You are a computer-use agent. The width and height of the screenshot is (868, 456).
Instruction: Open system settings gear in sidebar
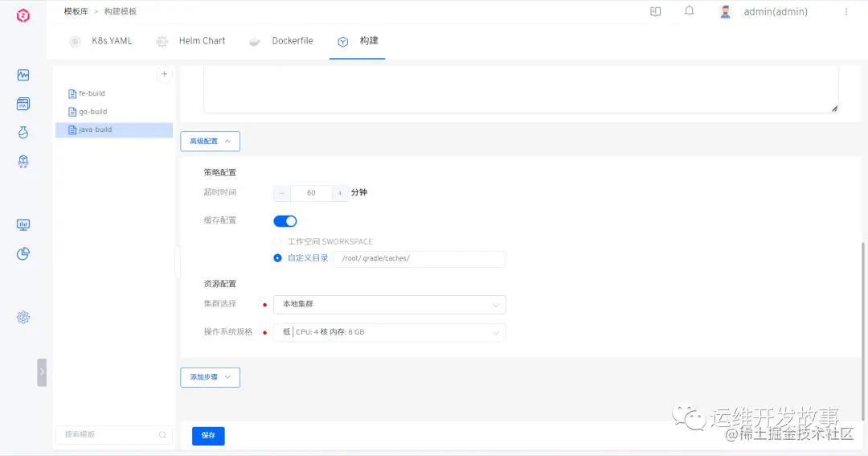coord(23,317)
